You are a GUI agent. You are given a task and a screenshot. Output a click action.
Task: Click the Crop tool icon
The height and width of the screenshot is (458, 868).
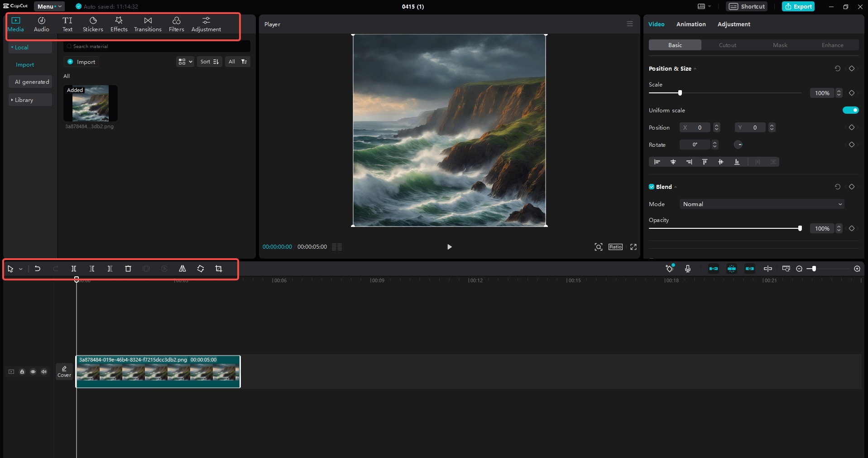(218, 269)
